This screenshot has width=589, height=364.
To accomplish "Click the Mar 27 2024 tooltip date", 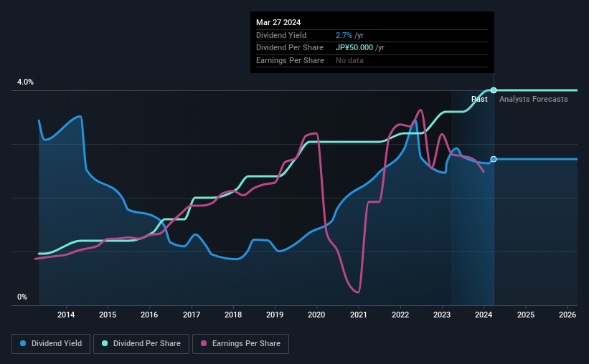I will tap(278, 22).
